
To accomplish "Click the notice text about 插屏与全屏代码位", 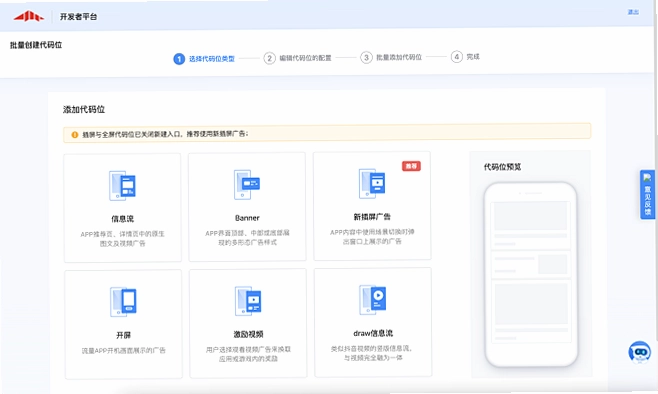I will (x=165, y=134).
